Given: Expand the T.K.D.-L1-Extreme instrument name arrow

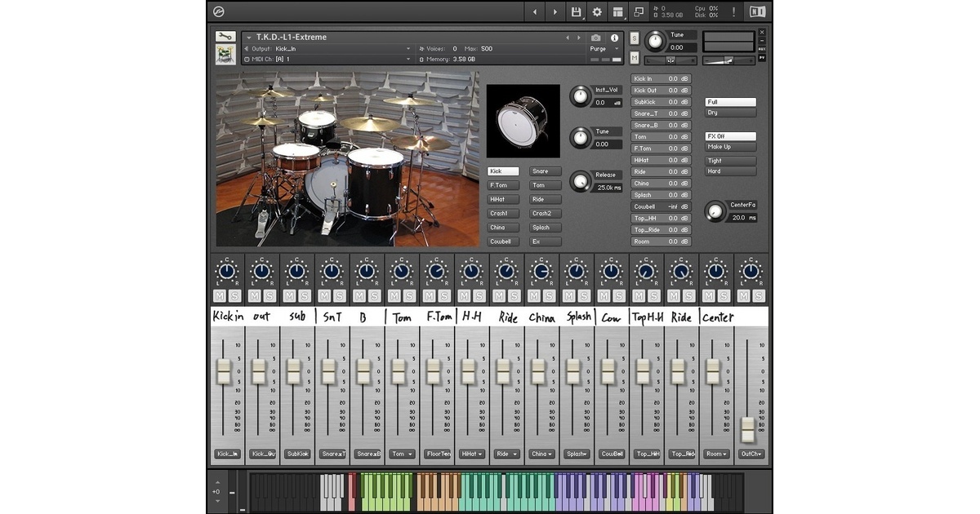Looking at the screenshot, I should 248,38.
